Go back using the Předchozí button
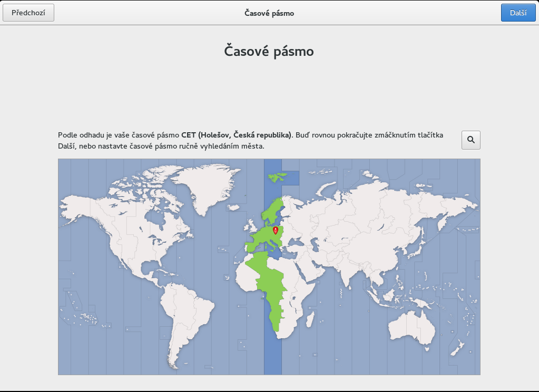The image size is (539, 392). click(x=28, y=13)
